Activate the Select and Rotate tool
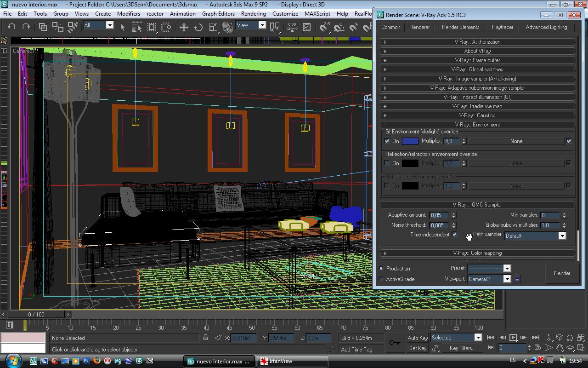588x368 pixels. coord(198,27)
